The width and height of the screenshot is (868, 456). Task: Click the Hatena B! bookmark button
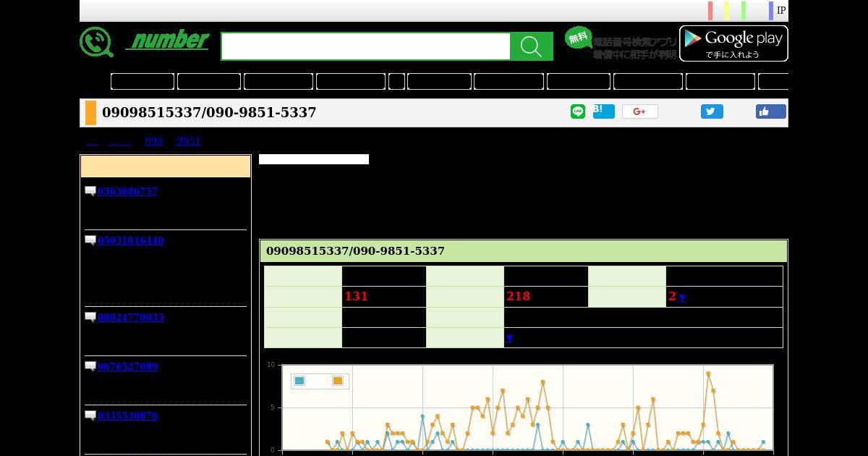(x=603, y=111)
